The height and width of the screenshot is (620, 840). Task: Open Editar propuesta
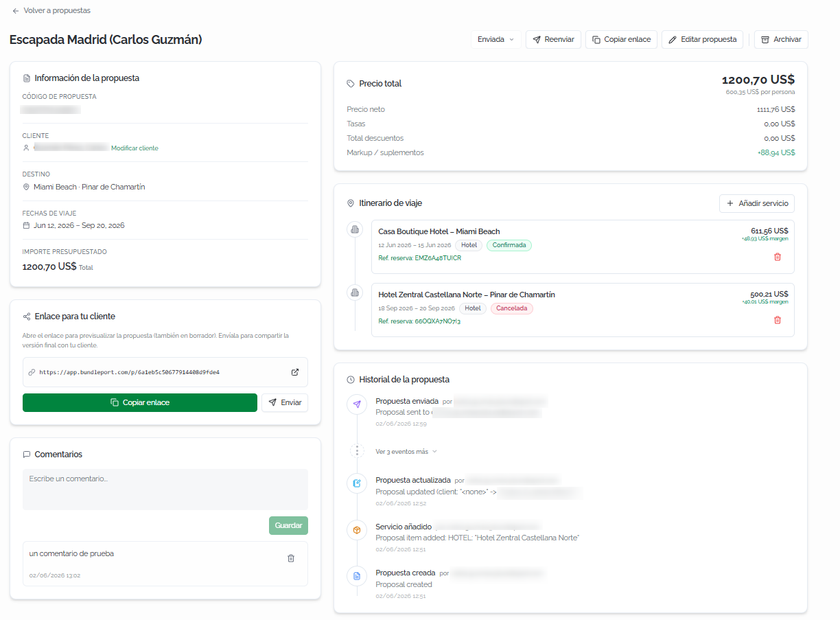tap(702, 39)
